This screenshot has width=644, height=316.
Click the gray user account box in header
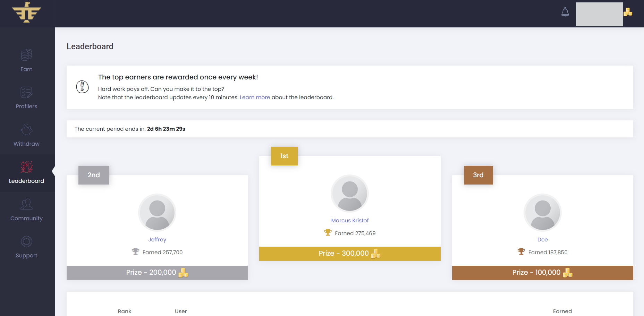pos(599,14)
